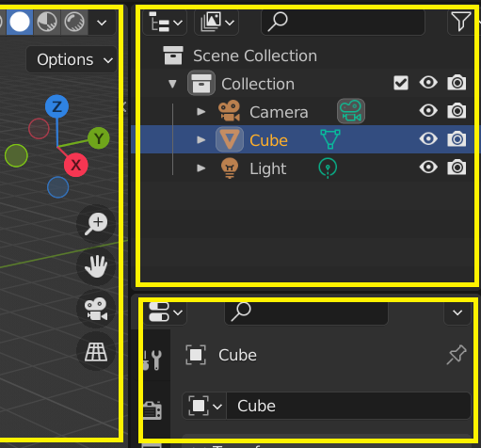
Task: Open the Outliner filter funnel menu
Action: pos(460,23)
